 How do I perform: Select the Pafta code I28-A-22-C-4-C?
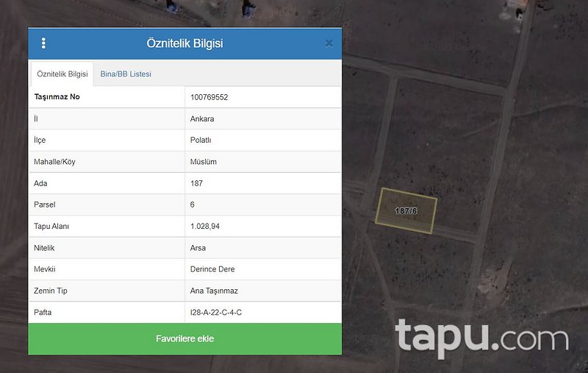(215, 313)
